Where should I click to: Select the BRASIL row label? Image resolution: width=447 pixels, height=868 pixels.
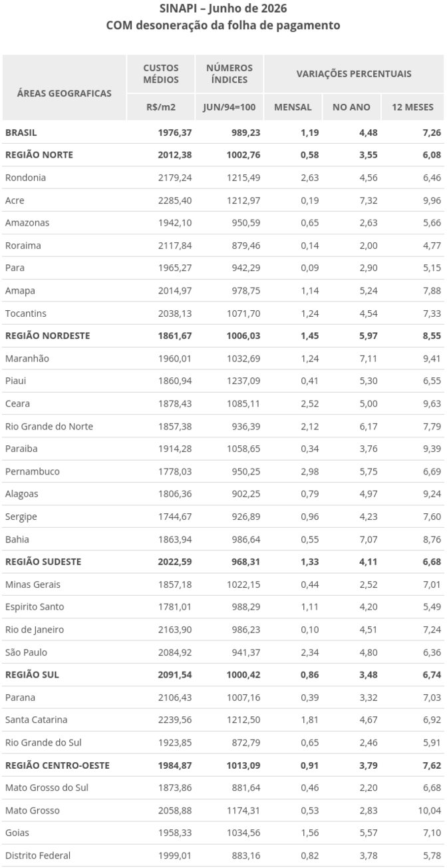(x=21, y=132)
